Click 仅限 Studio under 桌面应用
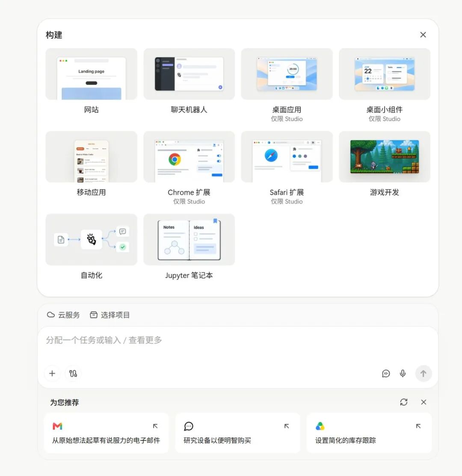Screen dimensions: 462x476 point(287,119)
